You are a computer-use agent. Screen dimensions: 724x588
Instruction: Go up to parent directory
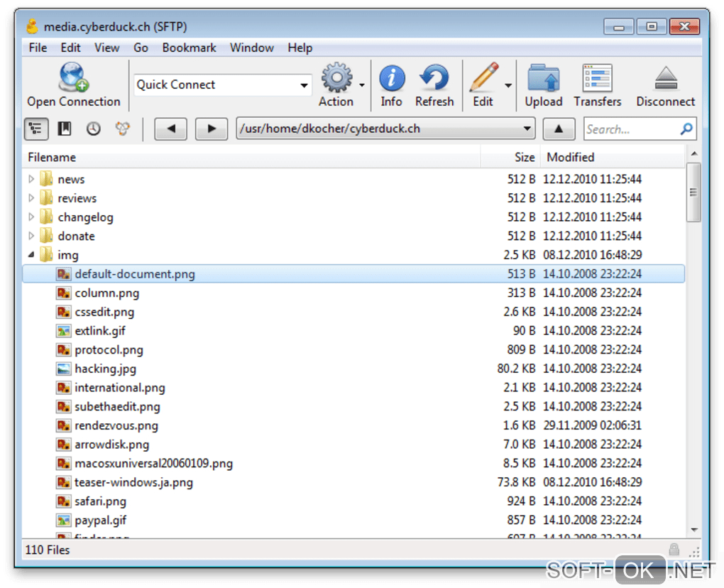pyautogui.click(x=559, y=129)
